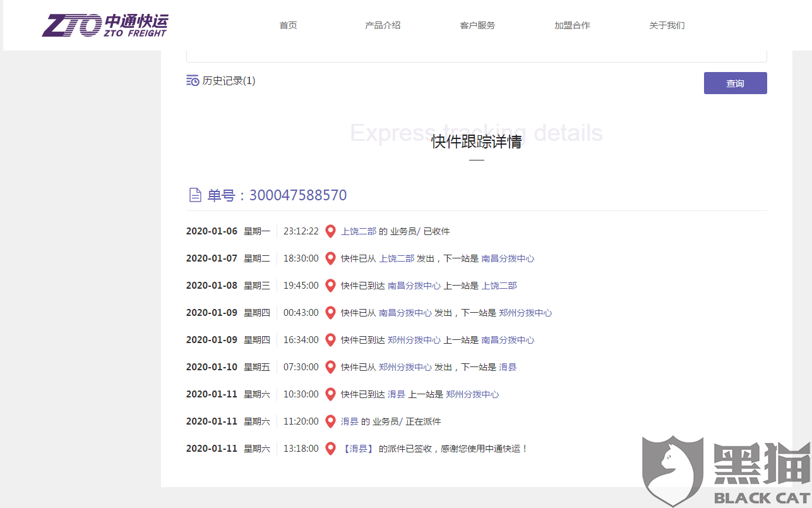Open the 客户服务 menu item
The image size is (812, 508).
477,25
